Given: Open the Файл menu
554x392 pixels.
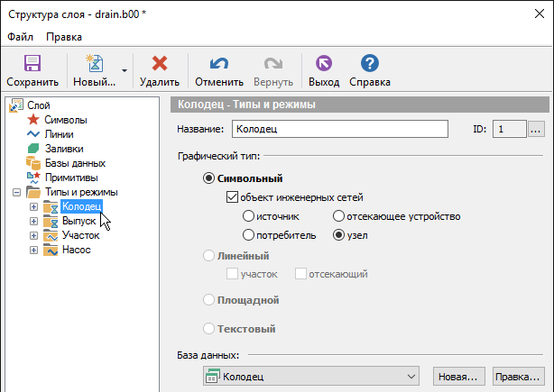Looking at the screenshot, I should [x=20, y=37].
